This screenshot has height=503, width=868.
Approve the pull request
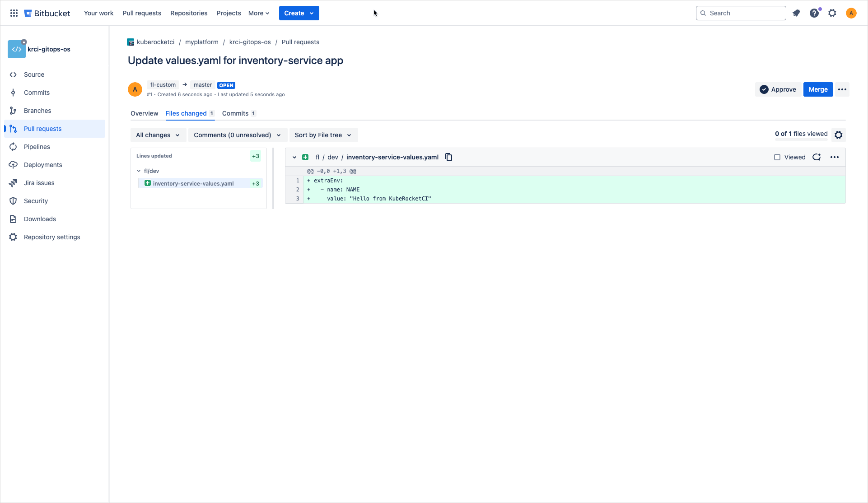click(x=778, y=89)
